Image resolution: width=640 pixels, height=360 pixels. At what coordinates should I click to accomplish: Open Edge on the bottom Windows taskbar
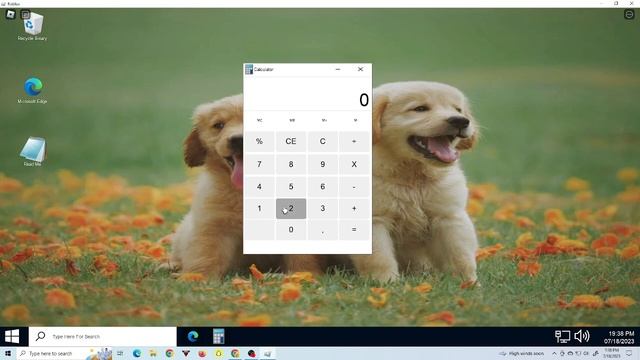point(137,353)
